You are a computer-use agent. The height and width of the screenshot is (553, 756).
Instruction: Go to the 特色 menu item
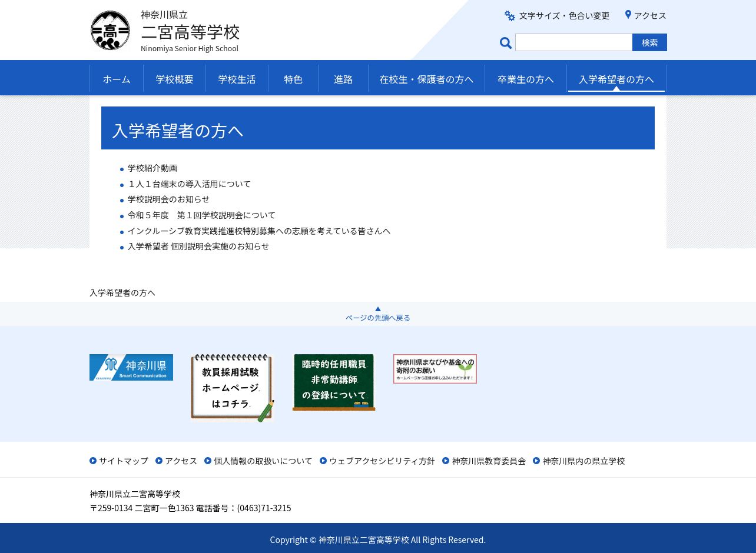(293, 79)
